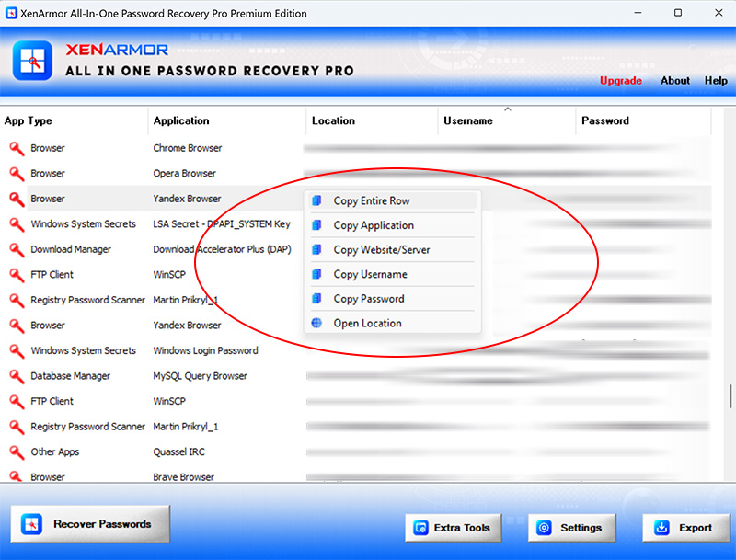Click key icon of Other Apps row
Screen dimensions: 736x560
17,452
